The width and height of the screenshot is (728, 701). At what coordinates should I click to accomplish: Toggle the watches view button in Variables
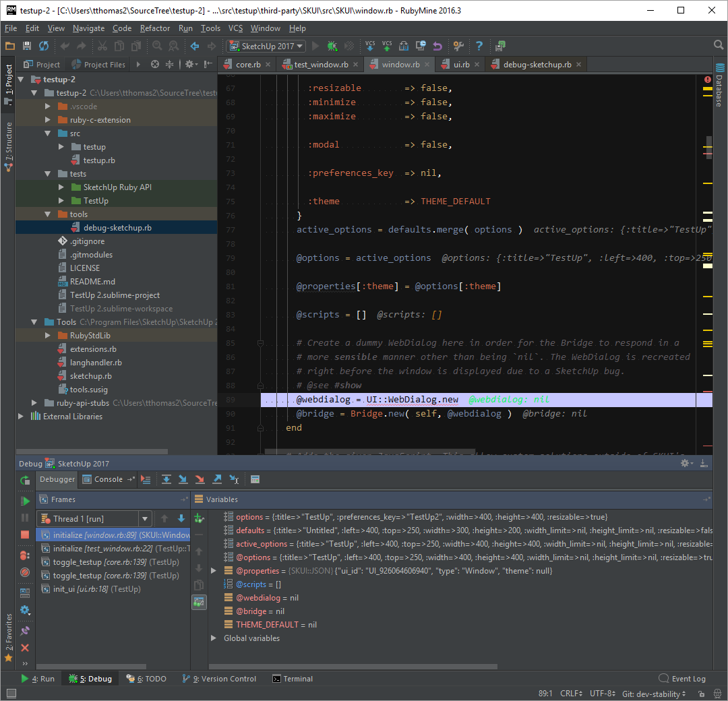coord(199,602)
